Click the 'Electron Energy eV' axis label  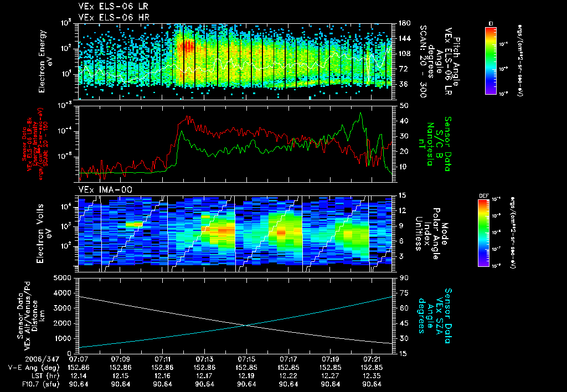coord(46,61)
